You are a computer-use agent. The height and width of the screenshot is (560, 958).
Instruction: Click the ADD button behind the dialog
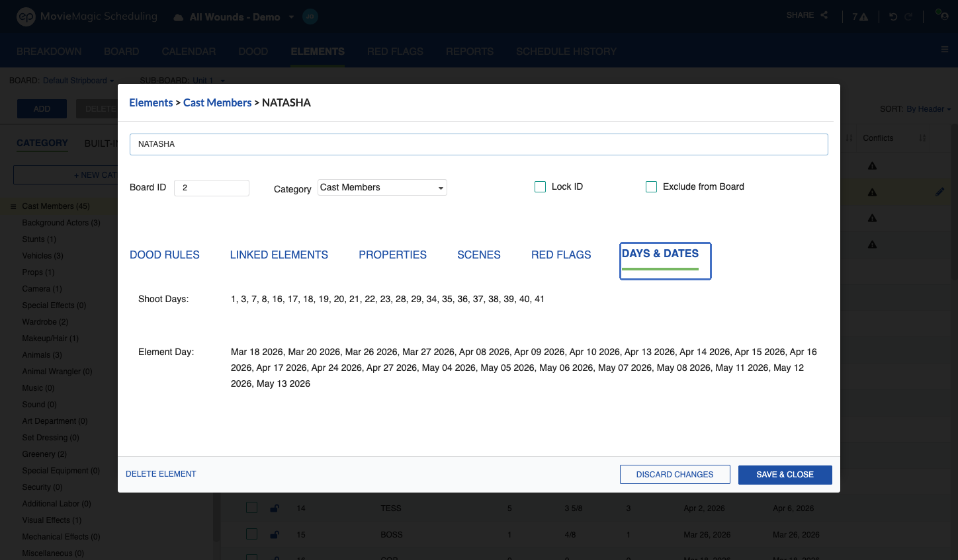click(42, 109)
